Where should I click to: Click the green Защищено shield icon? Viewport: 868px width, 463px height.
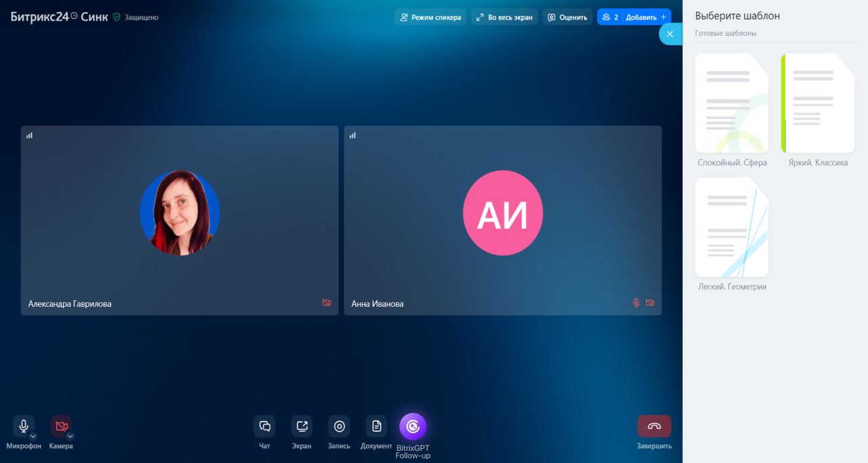[x=116, y=18]
